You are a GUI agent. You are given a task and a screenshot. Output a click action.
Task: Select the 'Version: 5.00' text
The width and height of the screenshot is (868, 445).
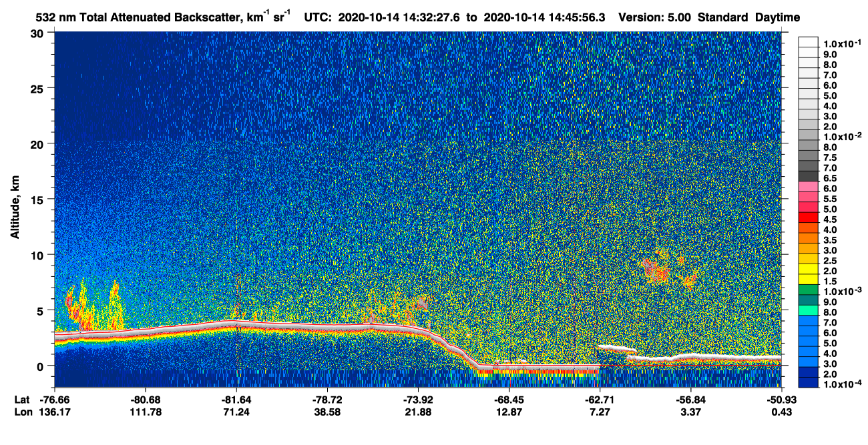656,17
